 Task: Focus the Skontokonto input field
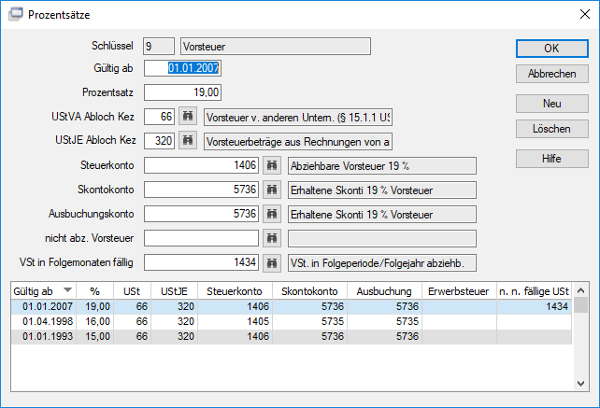click(201, 189)
